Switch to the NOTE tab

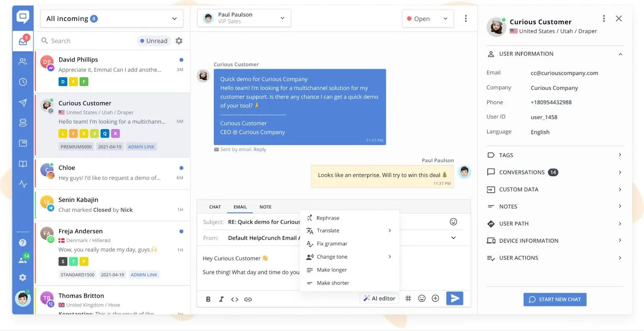point(265,207)
